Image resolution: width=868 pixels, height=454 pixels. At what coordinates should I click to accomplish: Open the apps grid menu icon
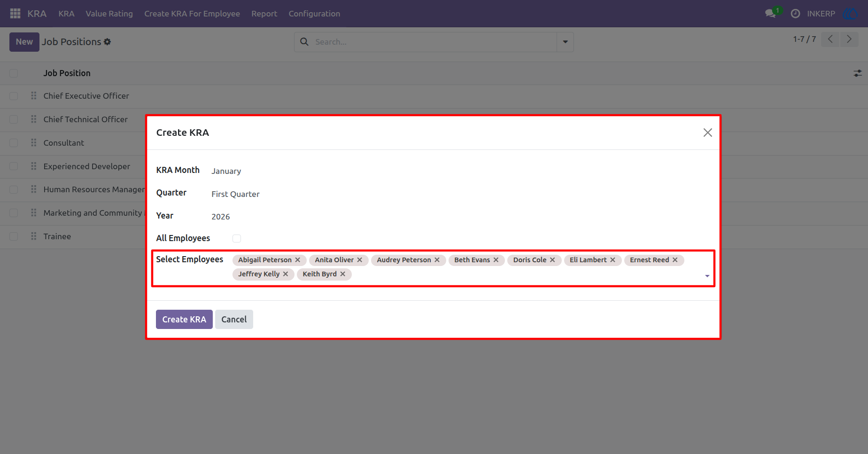(x=15, y=14)
